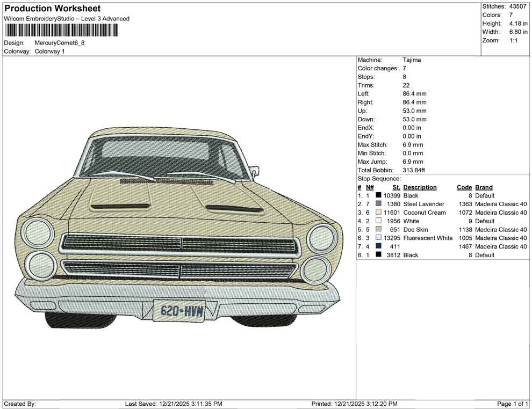The height and width of the screenshot is (409, 532).
Task: Click the White thread chip in row 4
Action: 378,221
